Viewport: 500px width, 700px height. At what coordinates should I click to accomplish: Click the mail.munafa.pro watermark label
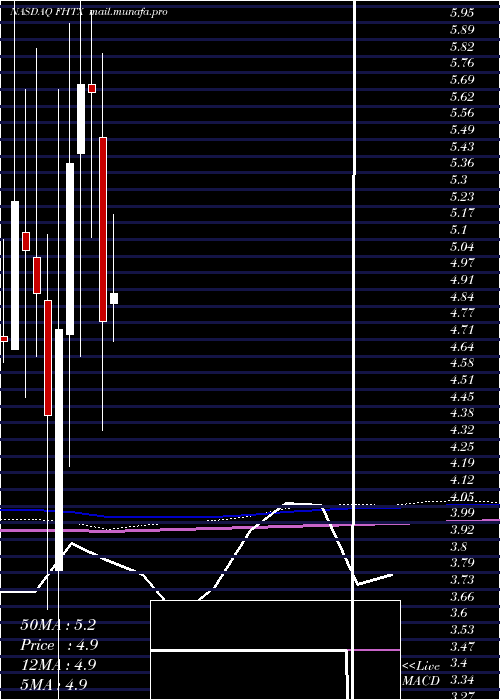(x=129, y=12)
